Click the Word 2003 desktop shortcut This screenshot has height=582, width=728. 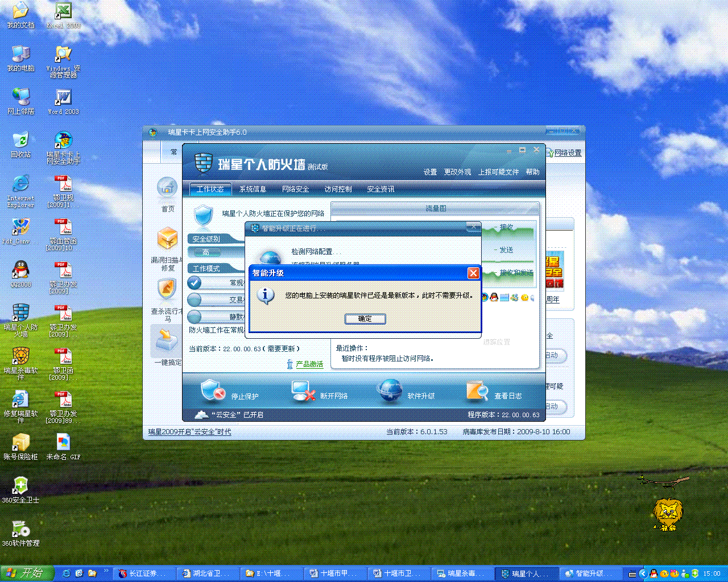point(63,102)
